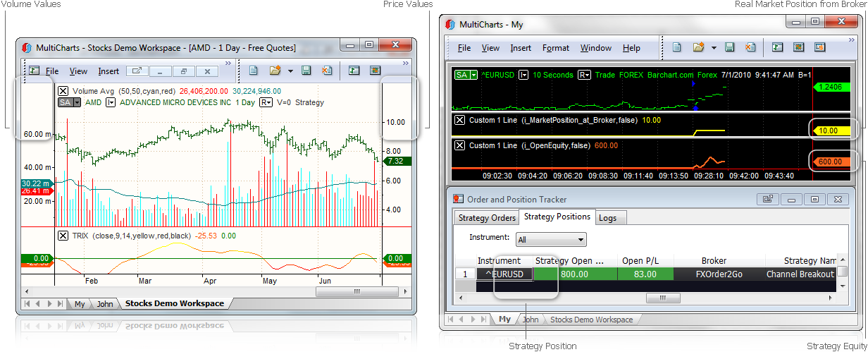Expand Open Workspace arrow in Stocks Demo toolbar
Image resolution: width=868 pixels, height=352 pixels.
click(x=290, y=71)
